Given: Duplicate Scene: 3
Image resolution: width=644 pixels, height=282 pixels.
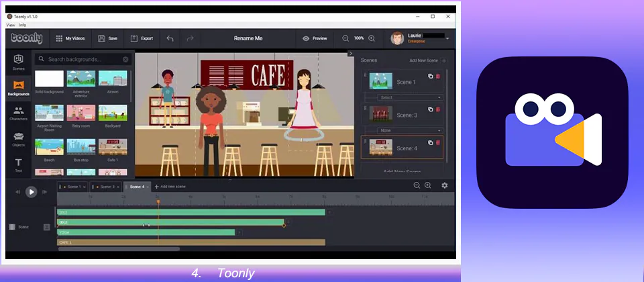Looking at the screenshot, I should click(430, 109).
